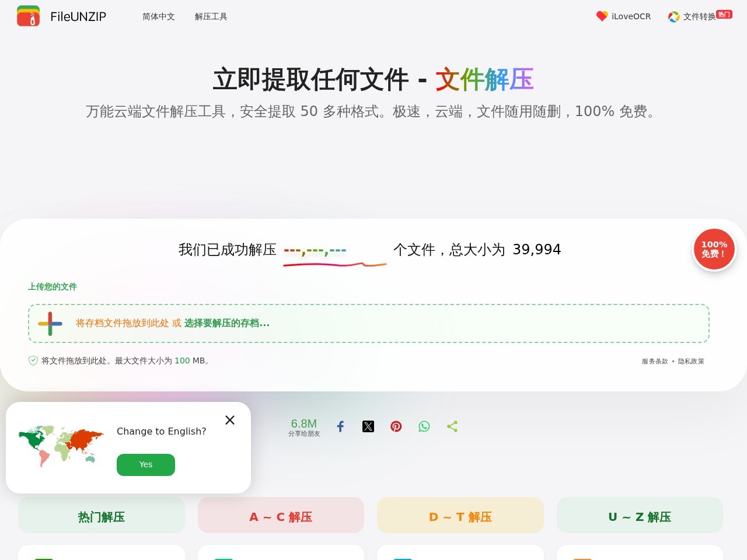Switch to the U ~ Z 解压 tab
The height and width of the screenshot is (560, 747).
(640, 515)
